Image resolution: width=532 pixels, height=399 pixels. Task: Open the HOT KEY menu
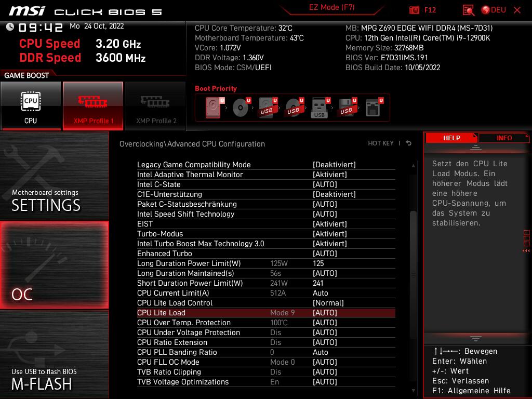[381, 143]
